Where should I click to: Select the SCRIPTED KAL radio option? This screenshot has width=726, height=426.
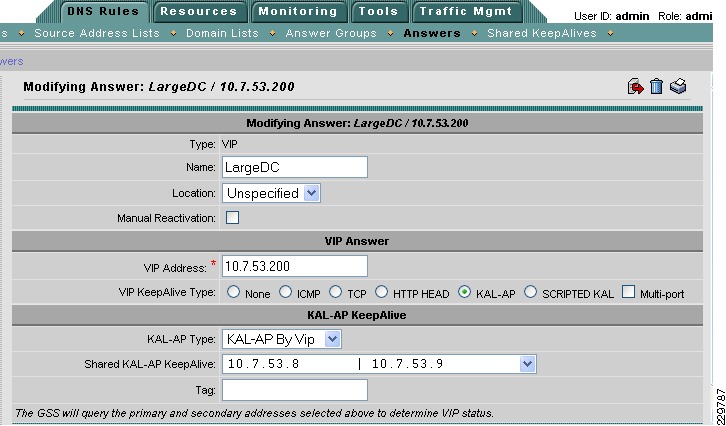531,292
